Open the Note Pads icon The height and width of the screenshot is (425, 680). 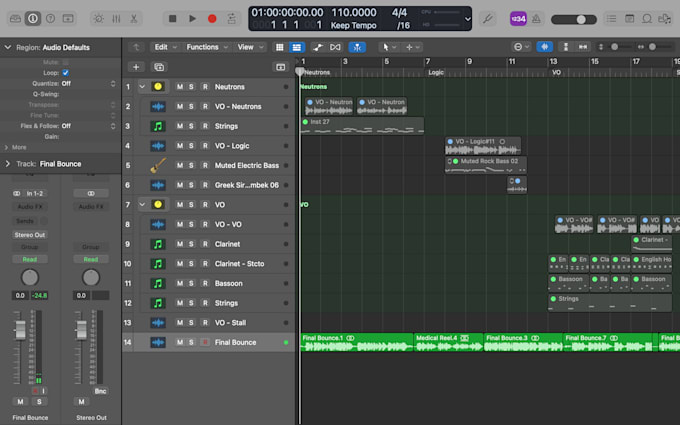[x=629, y=19]
